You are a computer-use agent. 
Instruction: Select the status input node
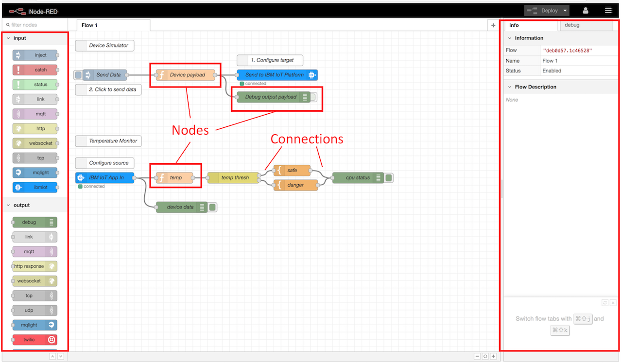pyautogui.click(x=35, y=85)
